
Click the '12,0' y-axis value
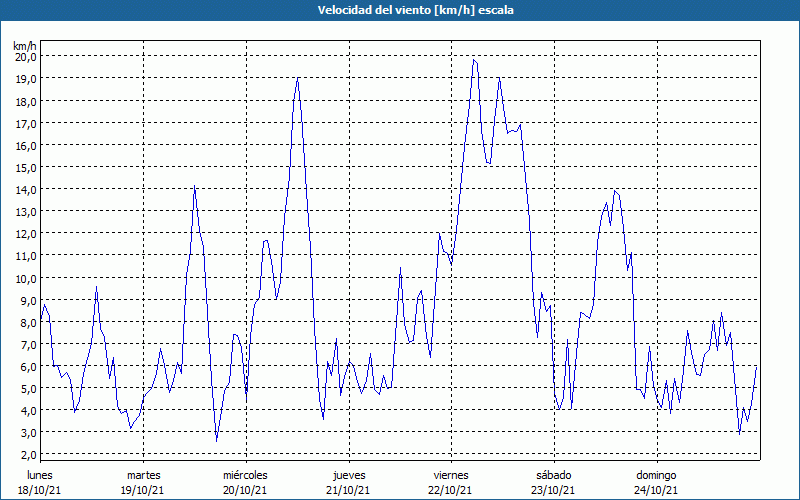26,234
